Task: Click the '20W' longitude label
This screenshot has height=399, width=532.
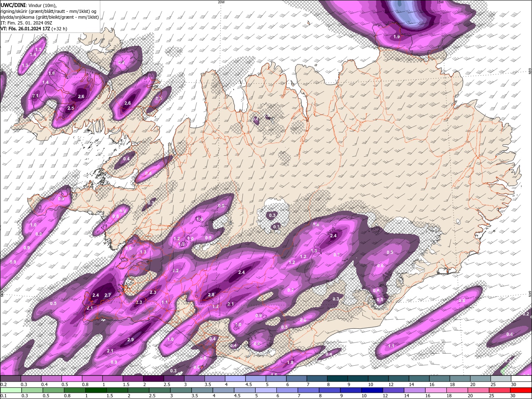Action: (222, 2)
